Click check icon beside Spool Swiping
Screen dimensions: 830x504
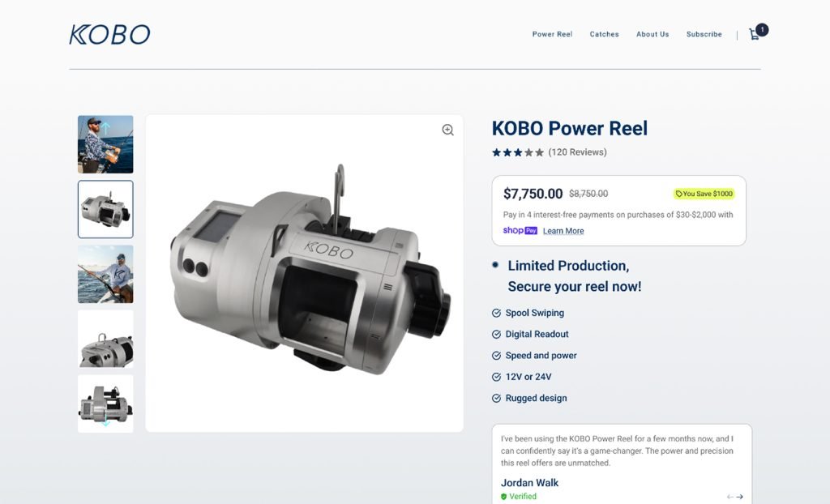[x=496, y=313]
